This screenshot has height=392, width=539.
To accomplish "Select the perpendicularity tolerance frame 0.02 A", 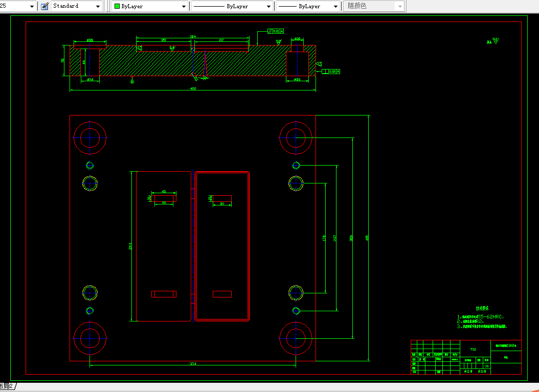I will 331,72.
